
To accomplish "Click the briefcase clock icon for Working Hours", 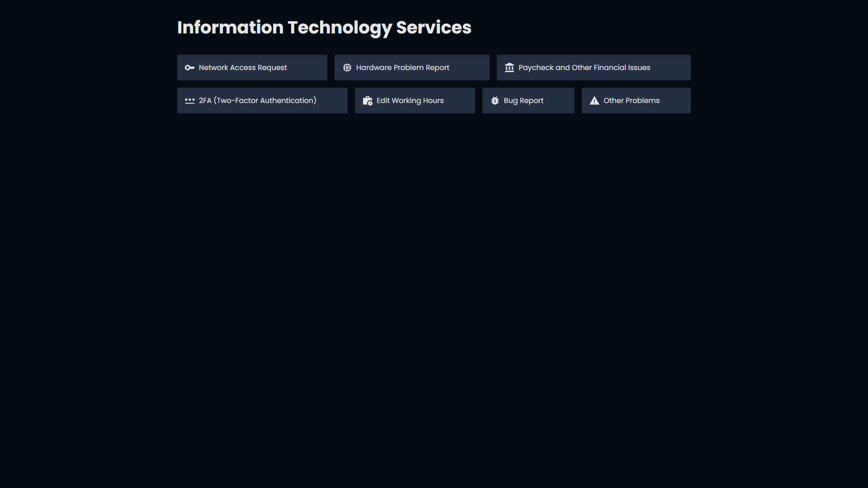I will tap(368, 101).
